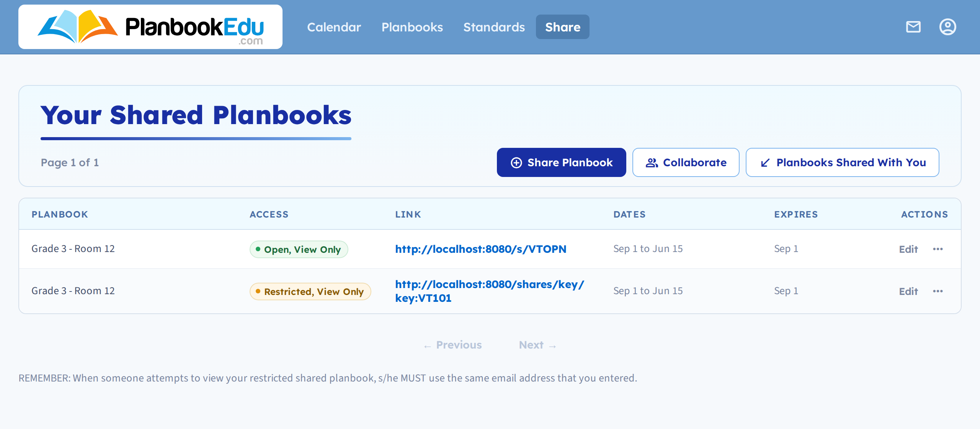The height and width of the screenshot is (429, 980).
Task: Click the Collaborate button
Action: (686, 162)
